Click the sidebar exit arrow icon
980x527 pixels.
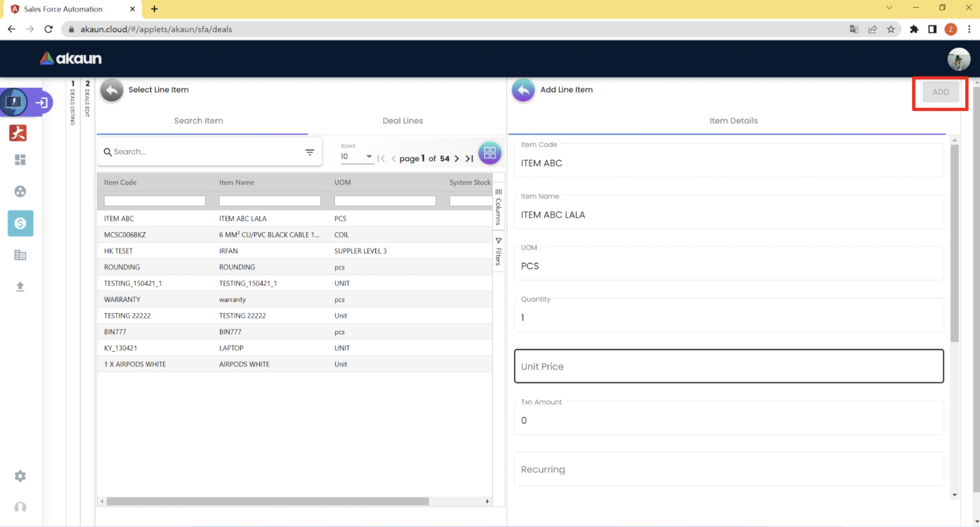[41, 102]
